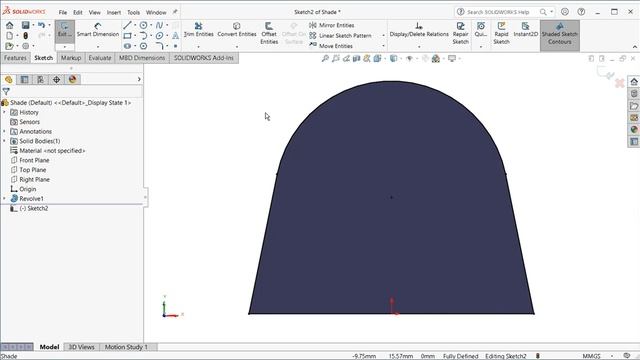The width and height of the screenshot is (640, 360).
Task: Open Display/Delete Relations
Action: [419, 30]
